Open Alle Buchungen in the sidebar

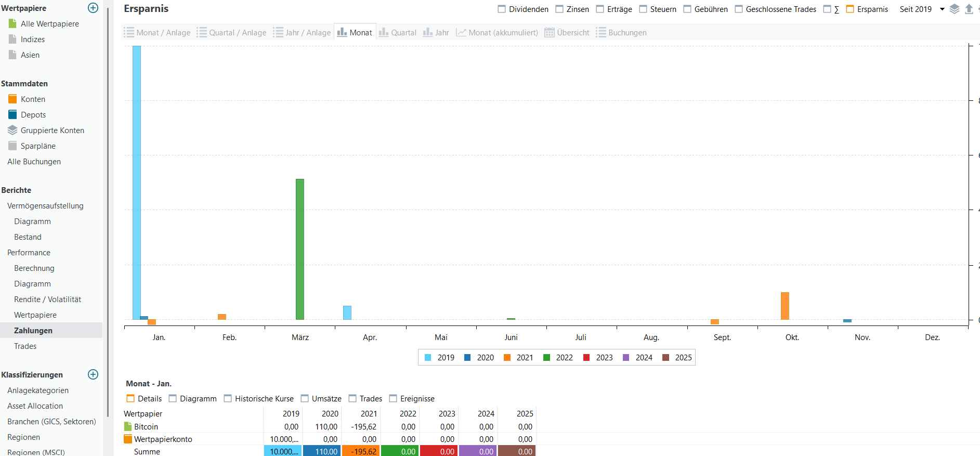pyautogui.click(x=34, y=162)
